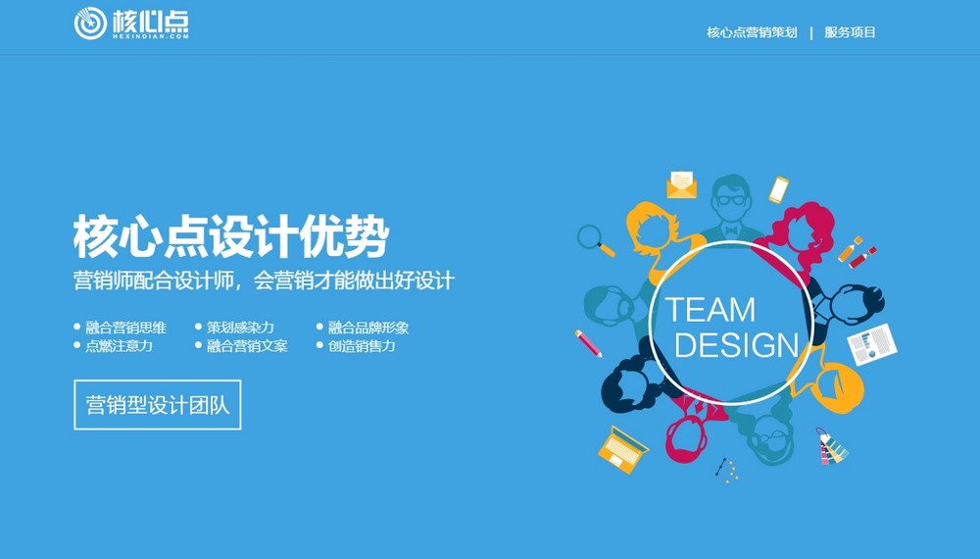This screenshot has height=559, width=980.
Task: Click the newspaper document icon
Action: point(871,344)
